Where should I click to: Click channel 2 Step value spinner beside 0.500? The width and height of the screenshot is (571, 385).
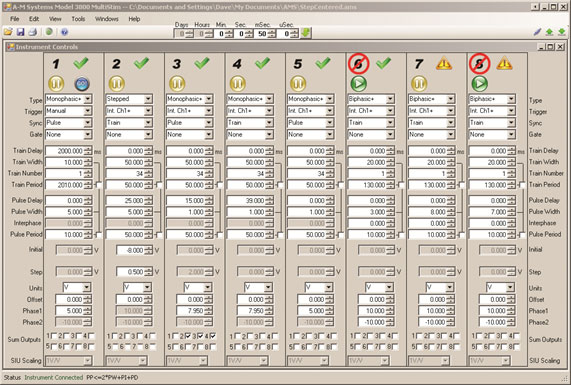149,272
